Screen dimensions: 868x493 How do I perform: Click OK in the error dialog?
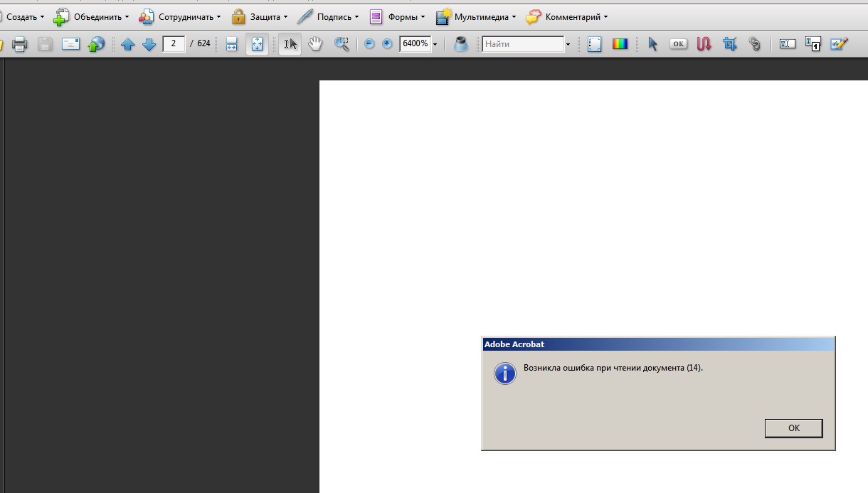pos(794,428)
